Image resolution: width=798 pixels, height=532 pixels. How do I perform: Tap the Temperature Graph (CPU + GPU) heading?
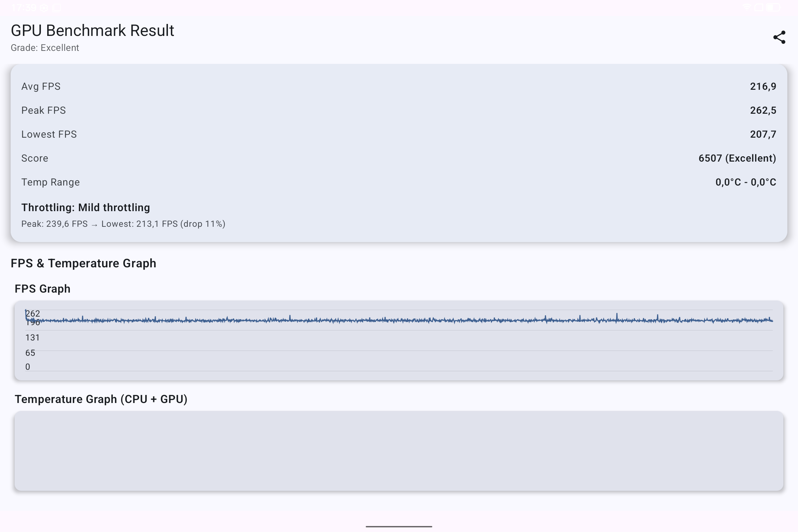point(101,399)
